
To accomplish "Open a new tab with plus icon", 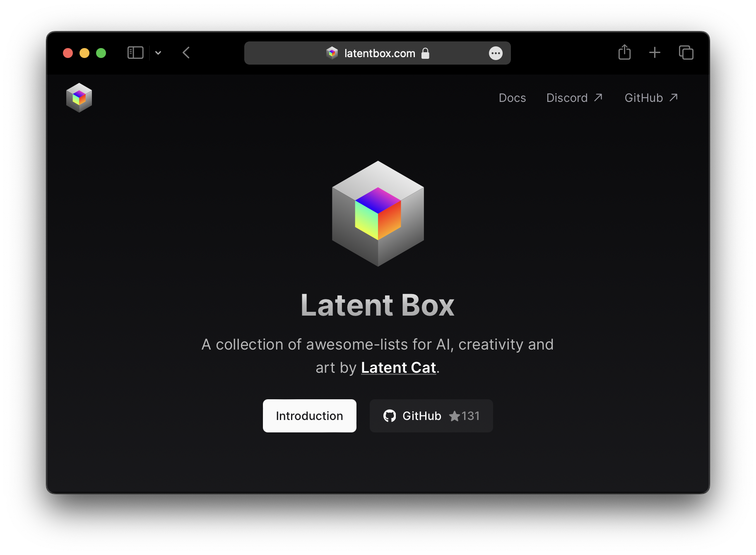I will [x=655, y=53].
